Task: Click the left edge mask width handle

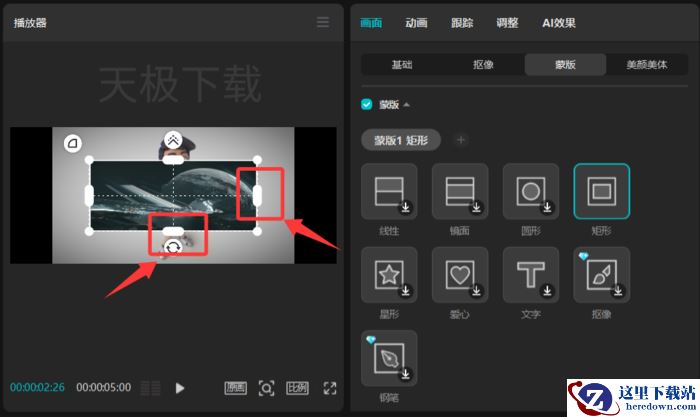Action: pyautogui.click(x=89, y=196)
